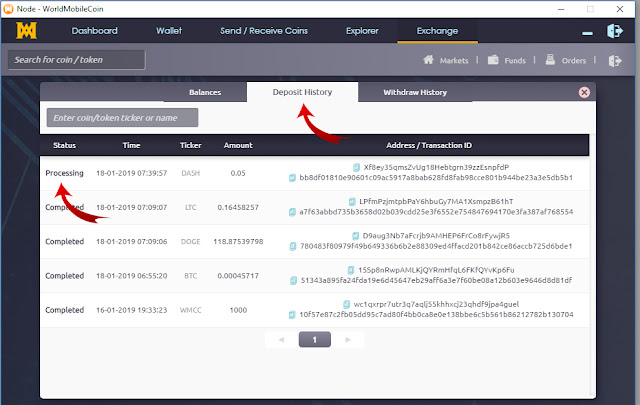The height and width of the screenshot is (405, 640).
Task: Open the Orders link
Action: (x=574, y=60)
